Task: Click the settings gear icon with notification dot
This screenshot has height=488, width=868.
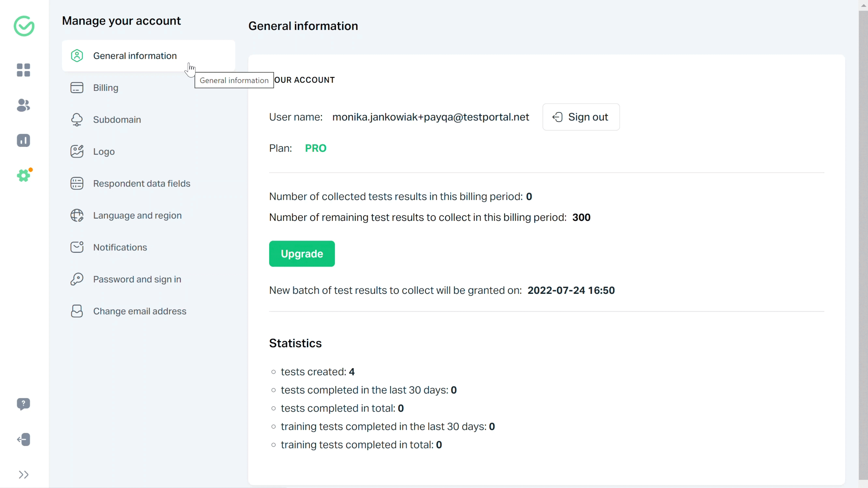Action: (x=24, y=175)
